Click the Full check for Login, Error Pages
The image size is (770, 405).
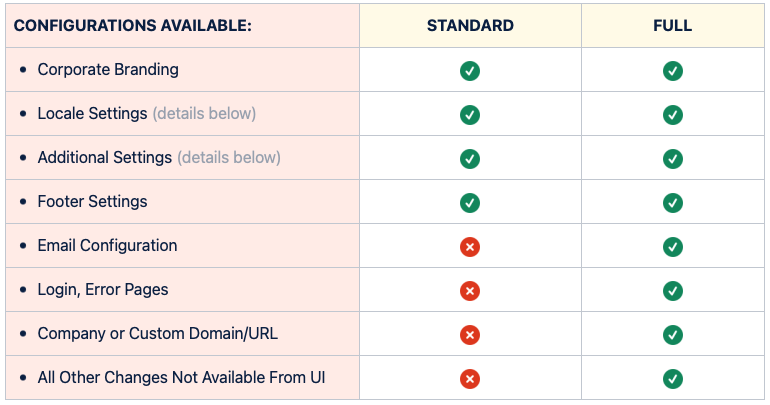point(673,290)
